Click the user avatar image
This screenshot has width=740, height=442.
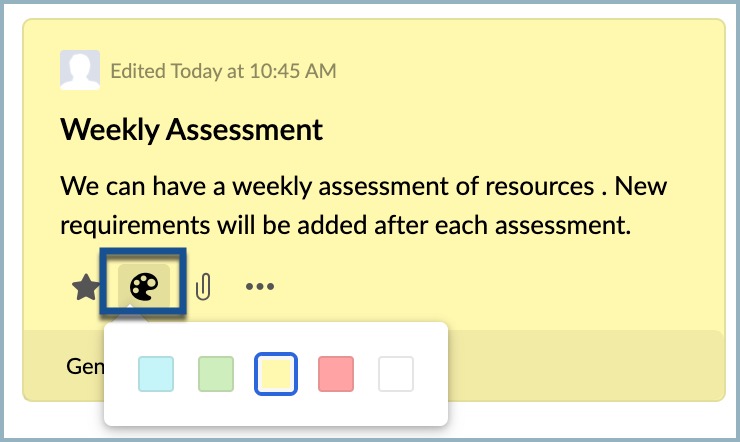80,70
